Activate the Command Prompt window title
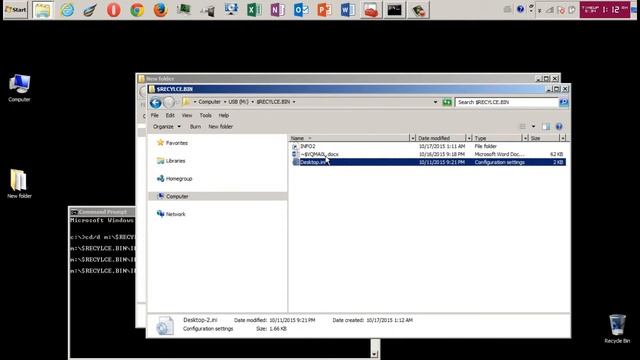 click(x=102, y=212)
